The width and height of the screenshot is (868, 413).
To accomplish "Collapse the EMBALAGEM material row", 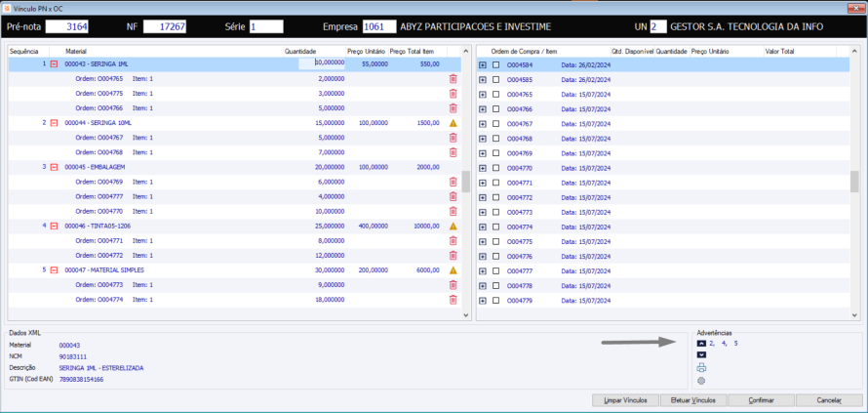I will point(54,167).
